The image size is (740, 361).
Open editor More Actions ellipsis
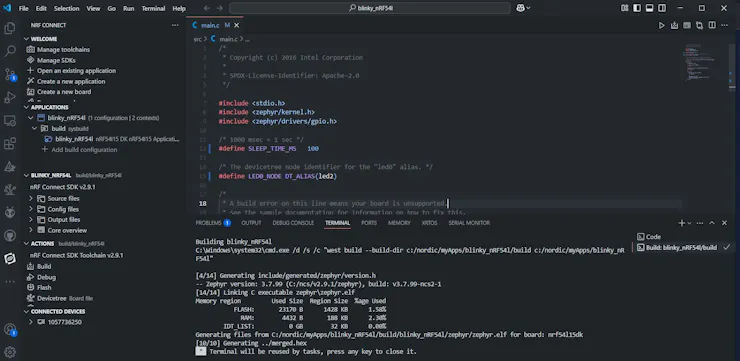click(724, 25)
